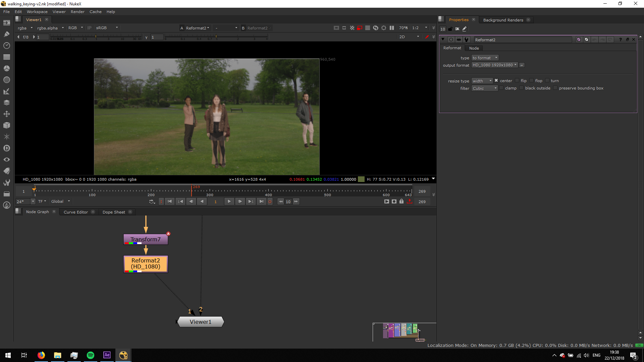Image resolution: width=644 pixels, height=362 pixels.
Task: Toggle the red proxy mode icon
Action: click(359, 28)
